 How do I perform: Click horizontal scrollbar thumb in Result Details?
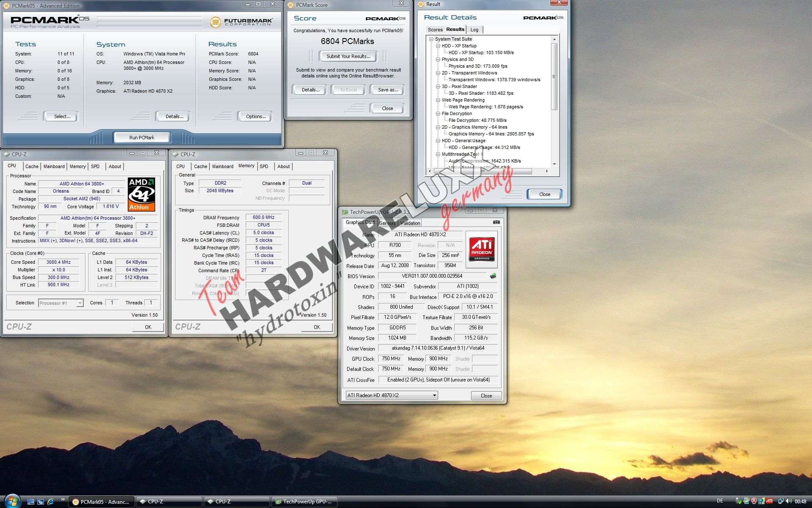click(483, 171)
